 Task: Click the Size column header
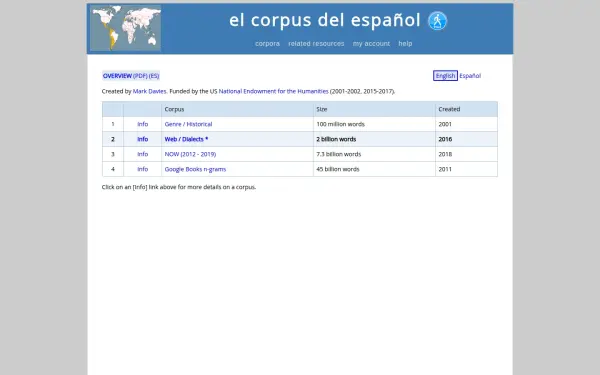point(374,109)
